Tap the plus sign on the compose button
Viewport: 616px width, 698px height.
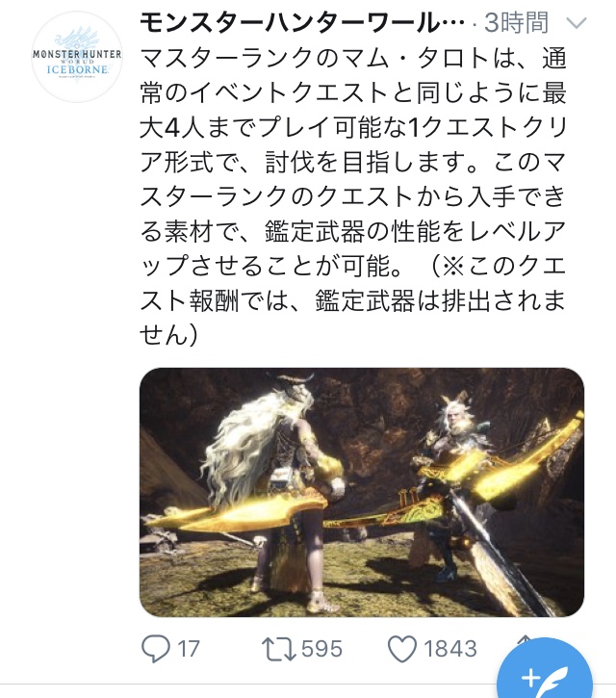[x=531, y=680]
